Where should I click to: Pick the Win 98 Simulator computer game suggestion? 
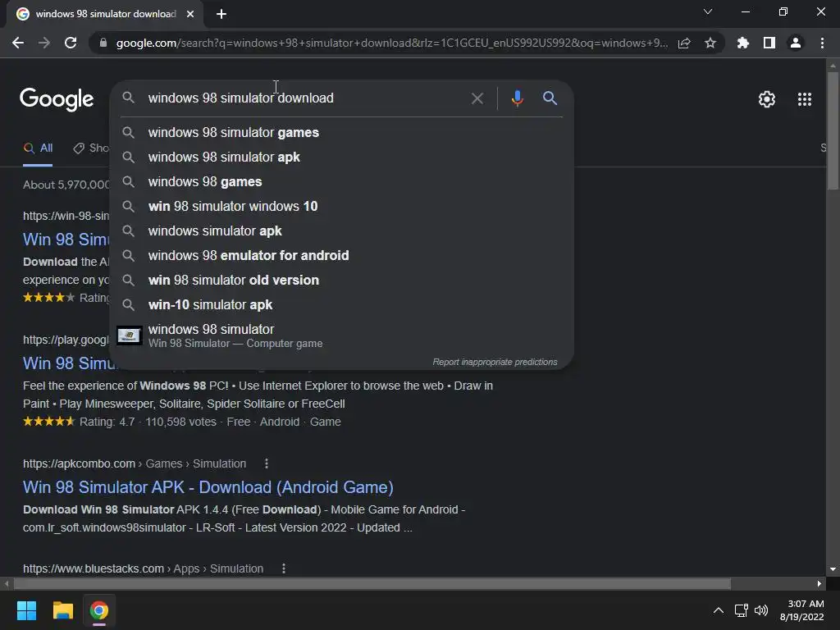pyautogui.click(x=341, y=336)
